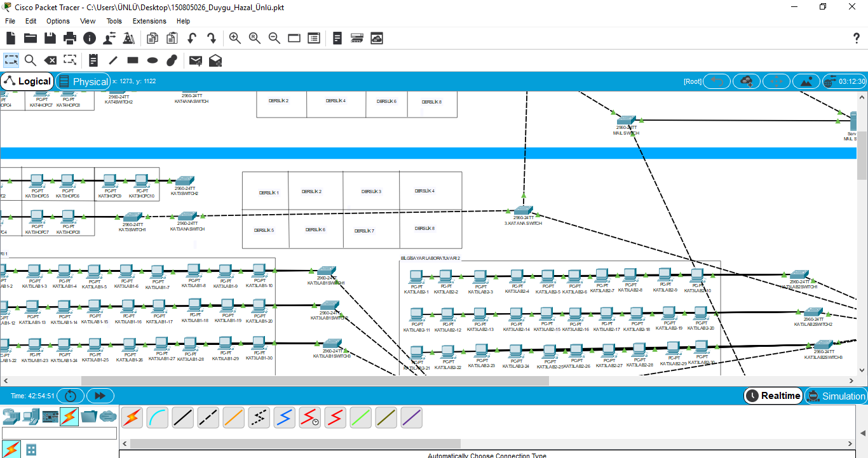Pick the console cable connection

tap(158, 417)
